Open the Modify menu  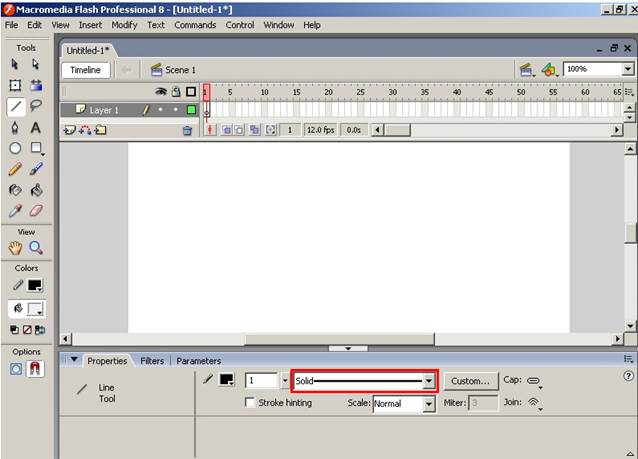coord(124,25)
